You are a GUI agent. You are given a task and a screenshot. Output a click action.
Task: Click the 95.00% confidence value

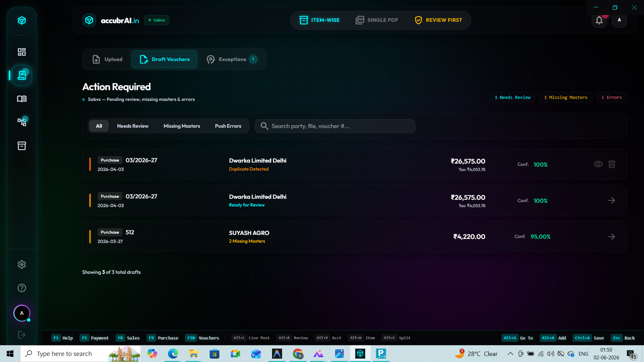[541, 237]
